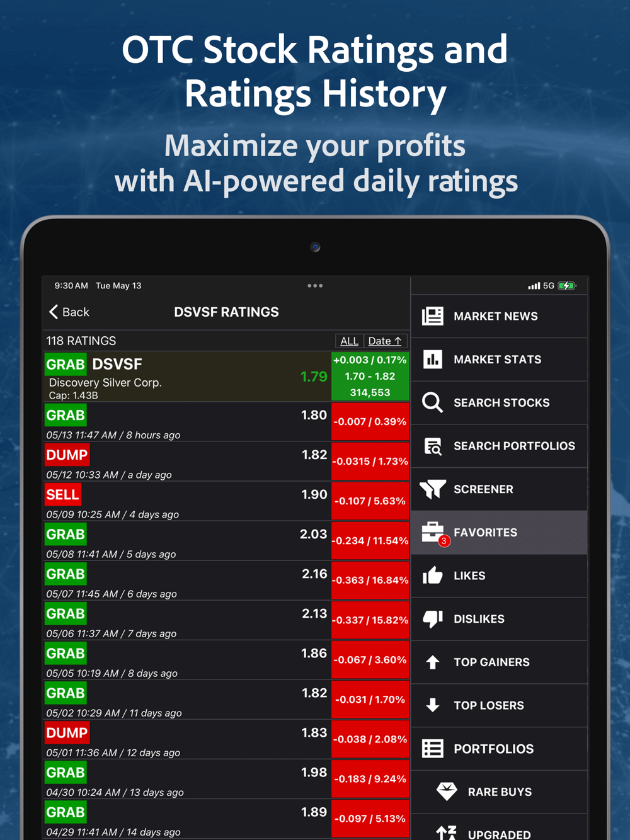Tap the -0.031 / 1.70% change cell

coord(370,700)
